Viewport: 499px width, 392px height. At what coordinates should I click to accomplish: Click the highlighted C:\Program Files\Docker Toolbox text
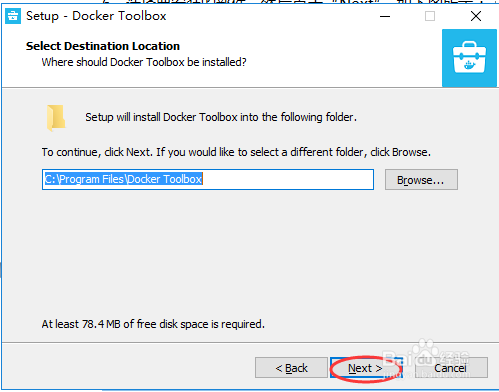pyautogui.click(x=123, y=179)
